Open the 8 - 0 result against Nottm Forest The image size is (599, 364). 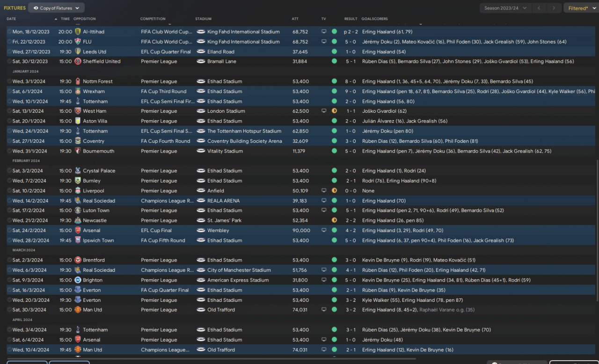click(x=351, y=81)
